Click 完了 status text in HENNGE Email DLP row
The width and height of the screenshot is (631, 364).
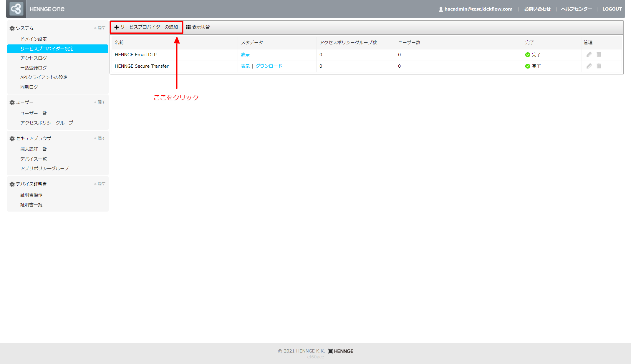tap(536, 54)
